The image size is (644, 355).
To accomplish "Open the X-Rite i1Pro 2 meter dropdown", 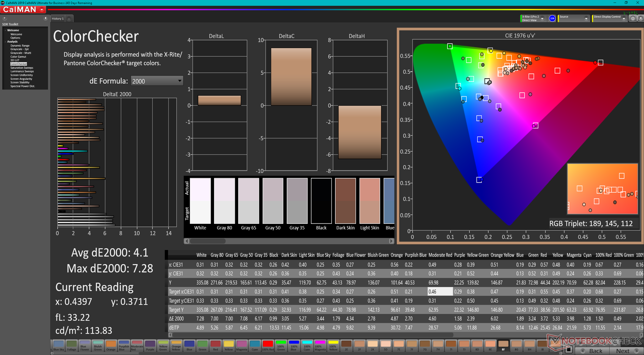I will (x=542, y=18).
